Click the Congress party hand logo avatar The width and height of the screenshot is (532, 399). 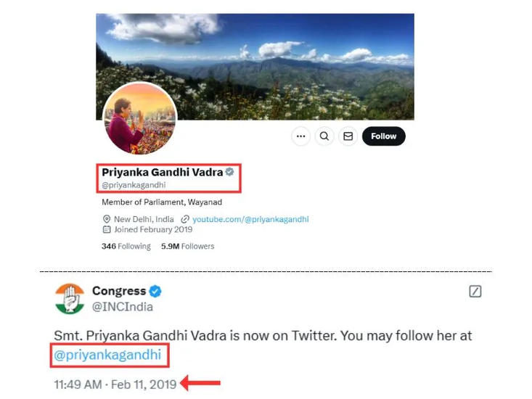[70, 298]
